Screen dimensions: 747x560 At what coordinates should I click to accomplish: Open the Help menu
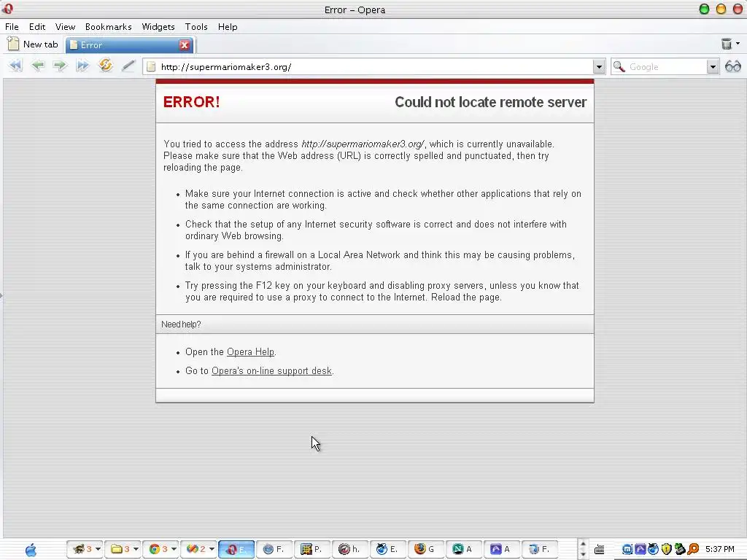228,27
